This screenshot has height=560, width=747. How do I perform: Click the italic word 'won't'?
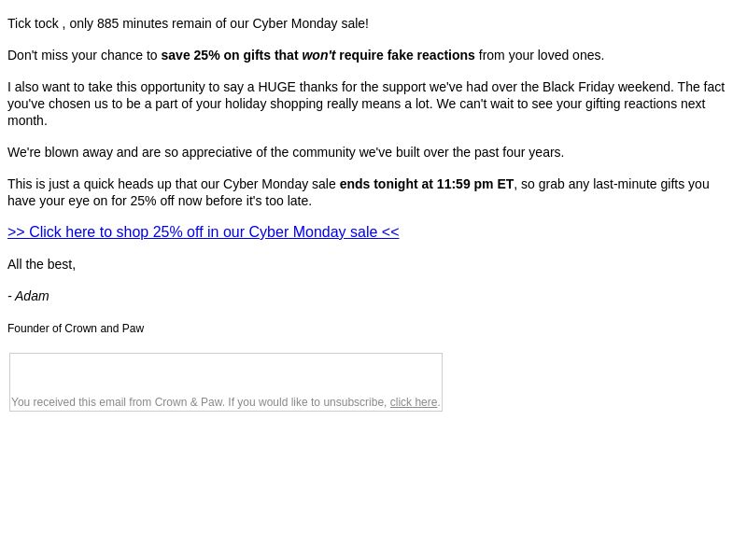click(x=318, y=55)
